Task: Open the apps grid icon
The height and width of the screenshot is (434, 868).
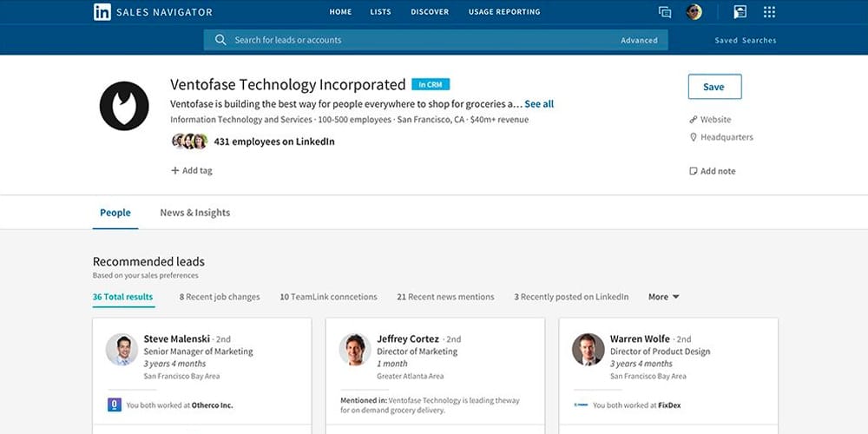Action: pos(769,11)
